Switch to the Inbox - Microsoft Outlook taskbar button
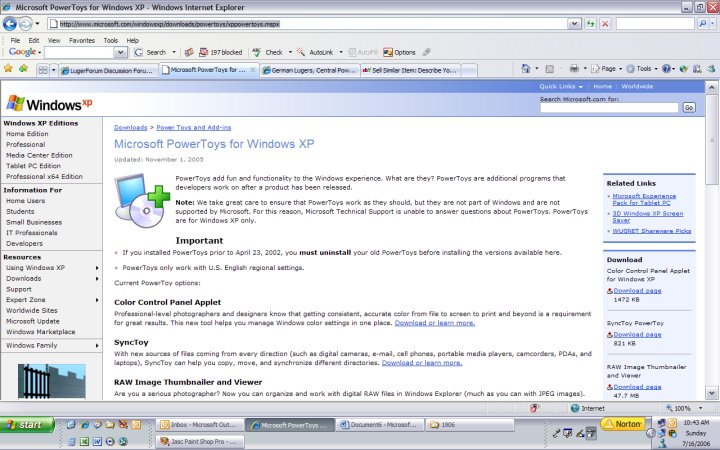Viewport: 720px width, 450px height. click(199, 425)
